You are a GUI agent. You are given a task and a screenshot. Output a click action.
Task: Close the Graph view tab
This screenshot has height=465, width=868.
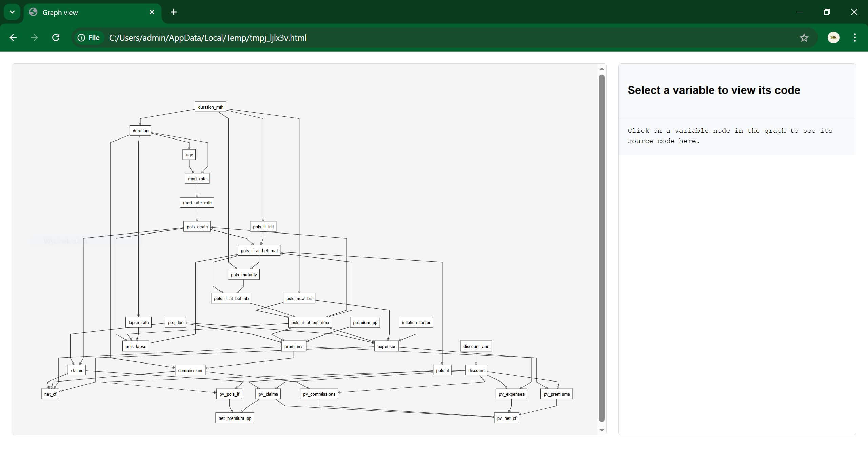tap(152, 12)
